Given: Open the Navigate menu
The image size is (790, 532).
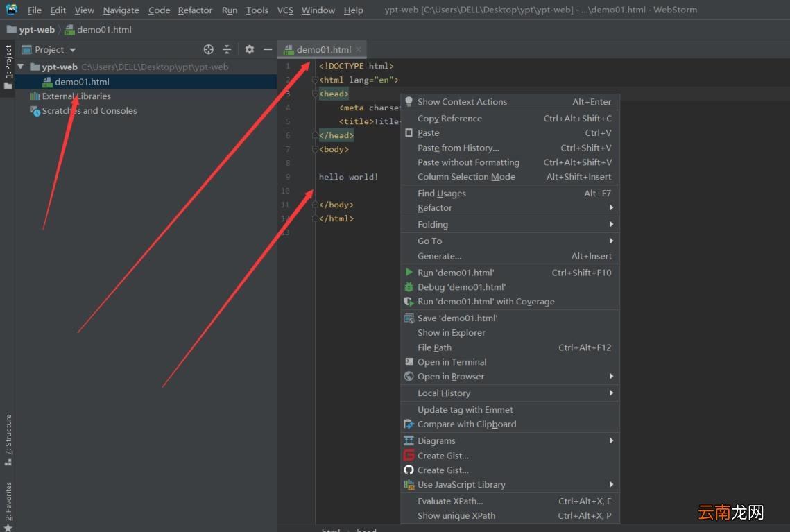Looking at the screenshot, I should point(121,10).
